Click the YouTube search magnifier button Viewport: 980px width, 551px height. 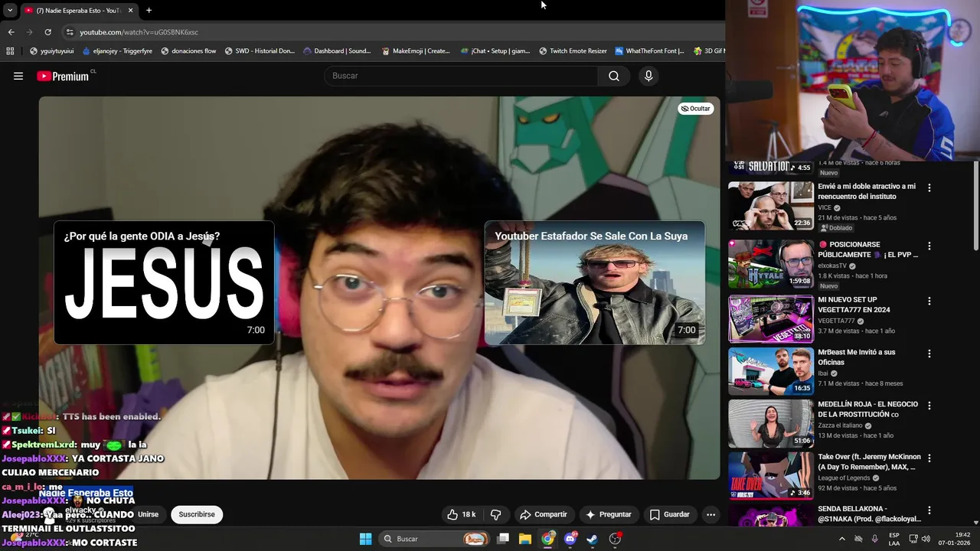pos(614,76)
